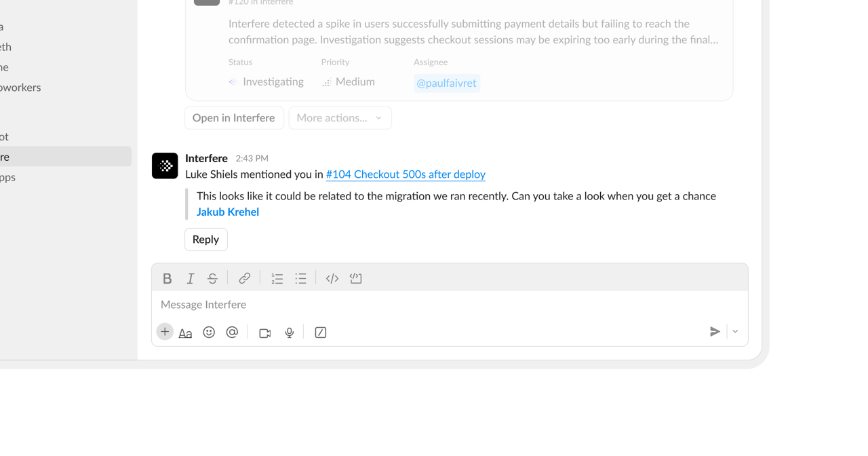This screenshot has height=456, width=868.
Task: Start a bulleted list
Action: point(300,278)
